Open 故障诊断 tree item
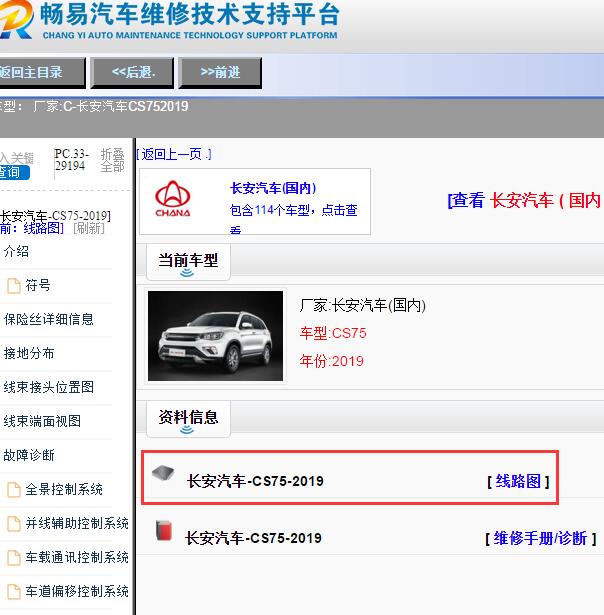The image size is (604, 615). (29, 455)
